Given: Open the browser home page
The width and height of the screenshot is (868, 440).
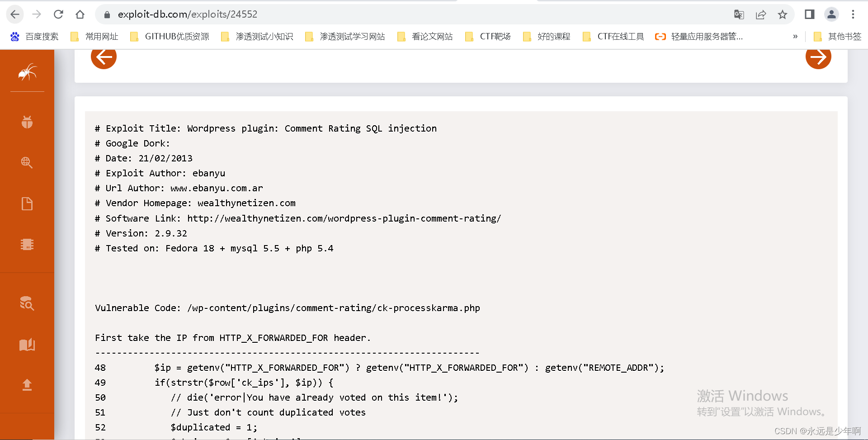Looking at the screenshot, I should [x=80, y=14].
